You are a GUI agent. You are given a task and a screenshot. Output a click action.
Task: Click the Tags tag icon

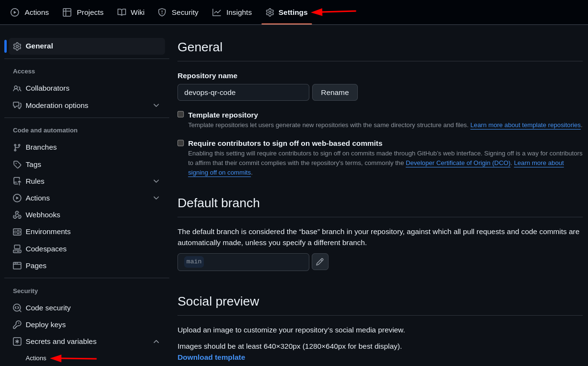coord(17,165)
